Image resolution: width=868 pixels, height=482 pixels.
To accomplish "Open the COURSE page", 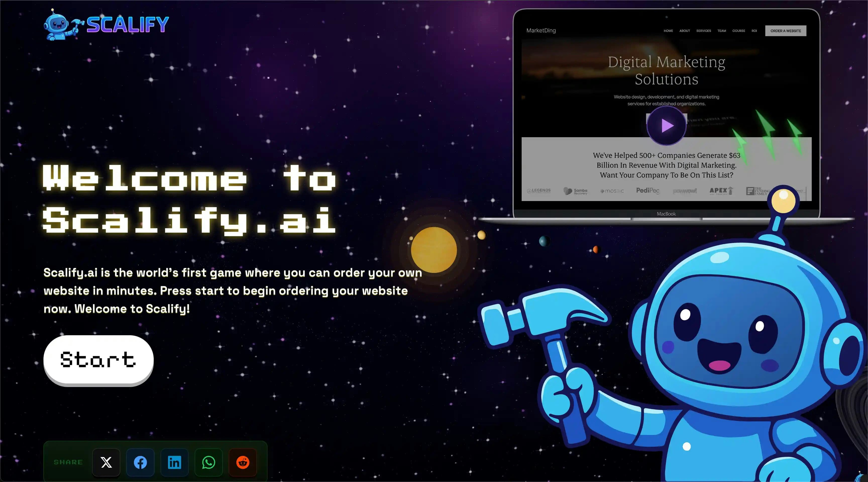I will [739, 31].
